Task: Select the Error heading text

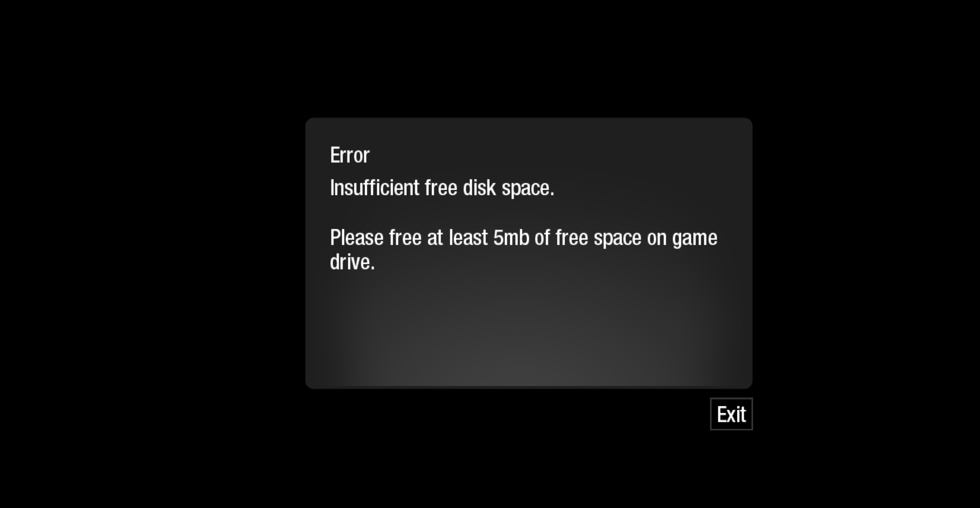Action: (350, 155)
